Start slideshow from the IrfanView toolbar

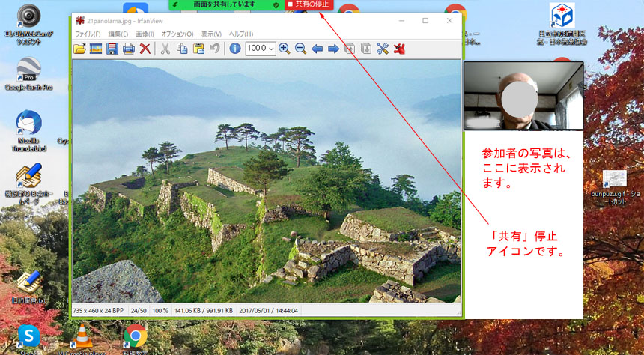tap(96, 49)
